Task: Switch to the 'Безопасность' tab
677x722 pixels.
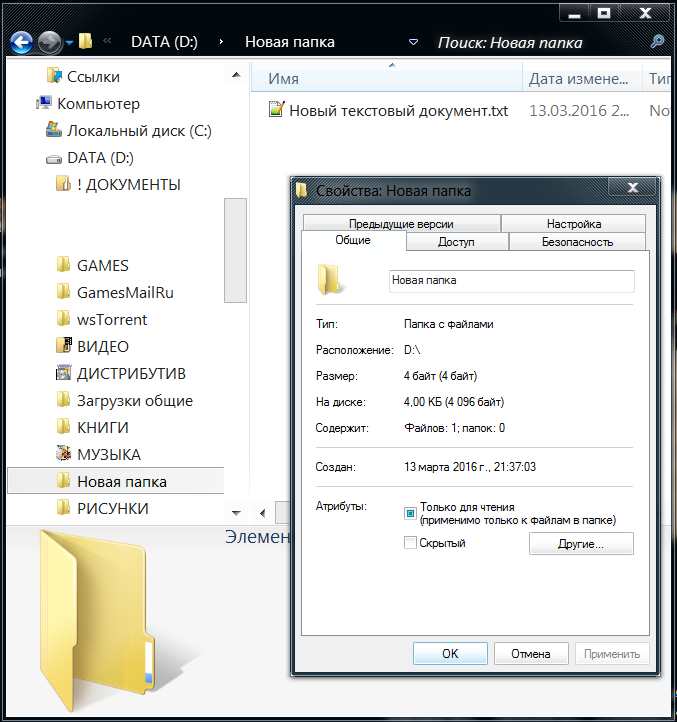Action: click(x=577, y=242)
